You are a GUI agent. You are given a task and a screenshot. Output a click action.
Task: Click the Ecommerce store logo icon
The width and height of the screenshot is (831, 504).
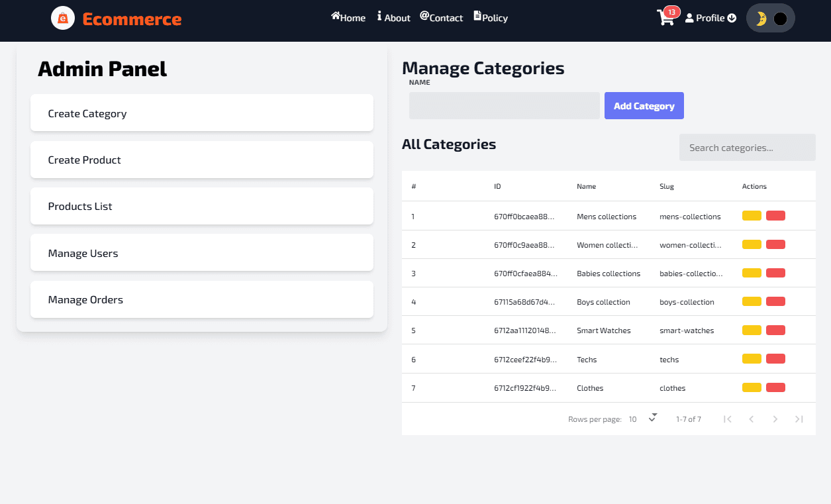click(62, 18)
